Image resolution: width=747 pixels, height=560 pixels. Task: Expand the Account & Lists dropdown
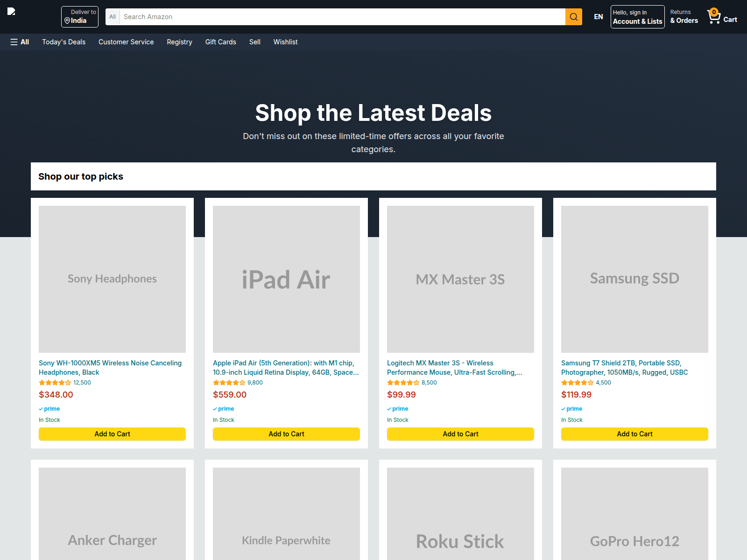(x=637, y=17)
